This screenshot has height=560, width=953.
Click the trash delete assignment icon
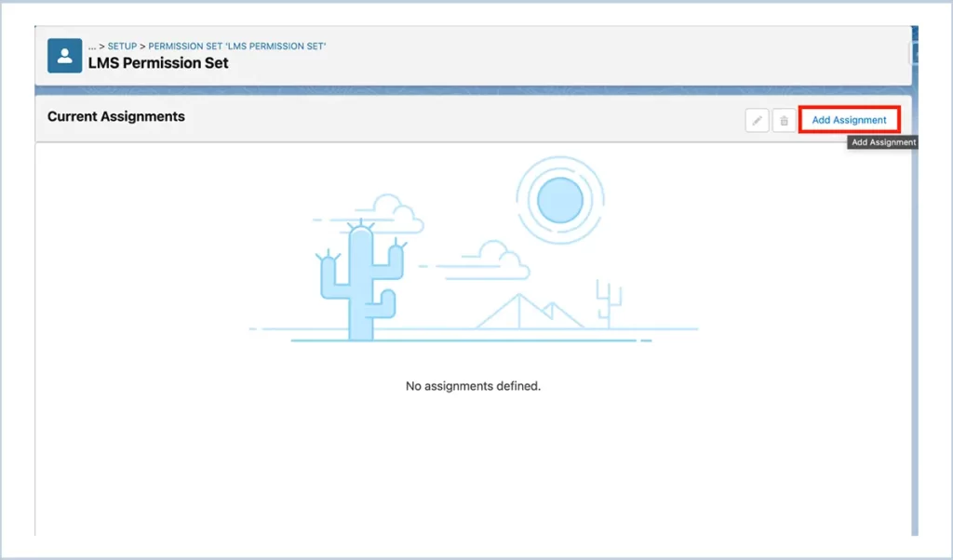[784, 120]
